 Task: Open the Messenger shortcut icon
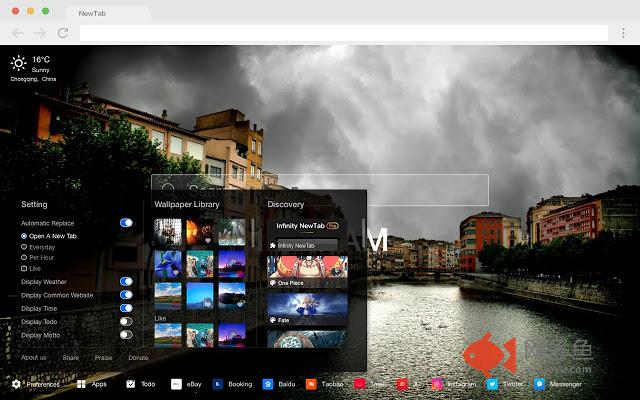click(x=539, y=384)
